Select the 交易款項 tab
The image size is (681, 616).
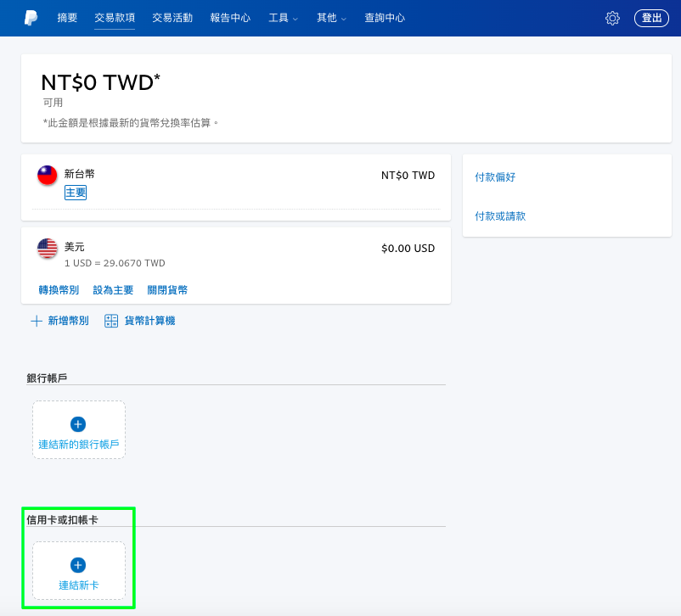pyautogui.click(x=115, y=18)
